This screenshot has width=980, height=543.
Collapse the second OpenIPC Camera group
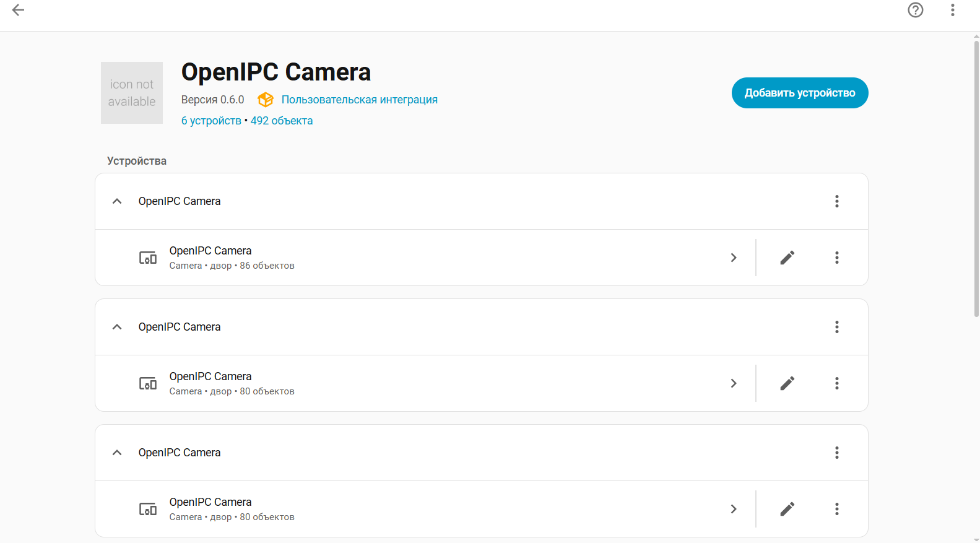(117, 327)
